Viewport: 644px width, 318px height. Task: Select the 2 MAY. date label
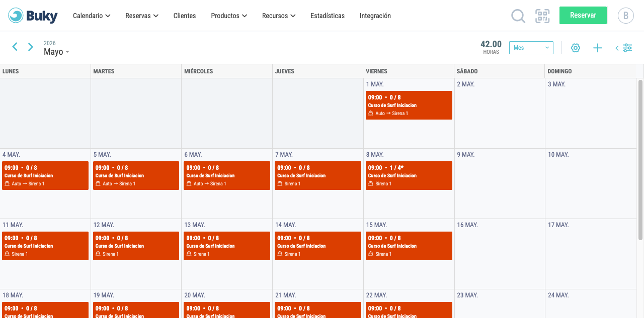point(466,84)
